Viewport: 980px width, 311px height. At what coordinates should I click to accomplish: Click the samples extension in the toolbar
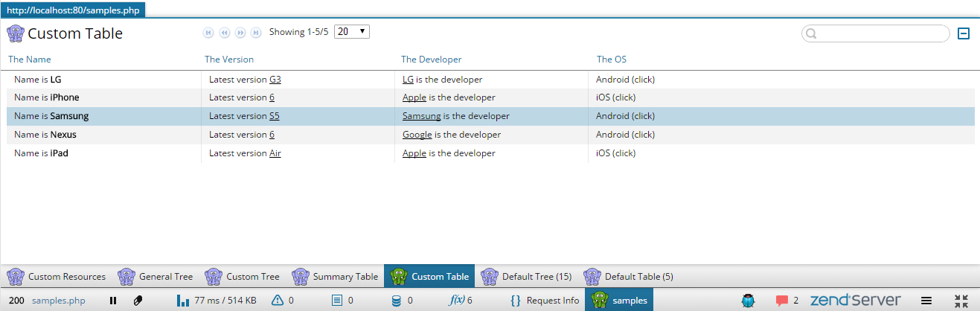(619, 300)
